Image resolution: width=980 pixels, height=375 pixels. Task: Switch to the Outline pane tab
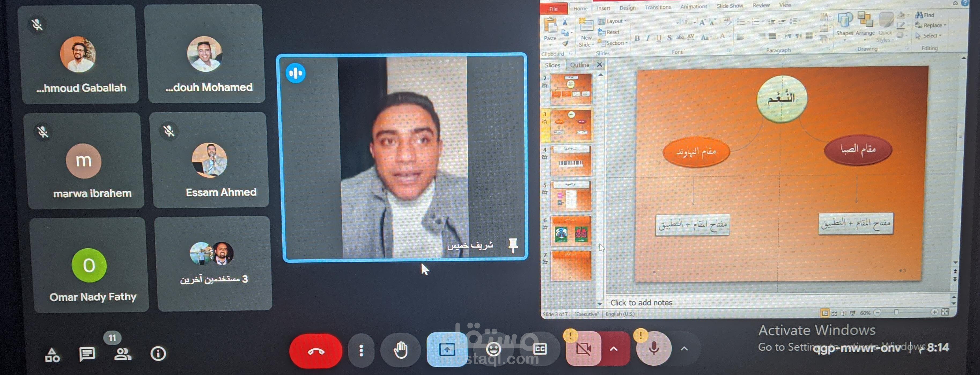tap(579, 65)
